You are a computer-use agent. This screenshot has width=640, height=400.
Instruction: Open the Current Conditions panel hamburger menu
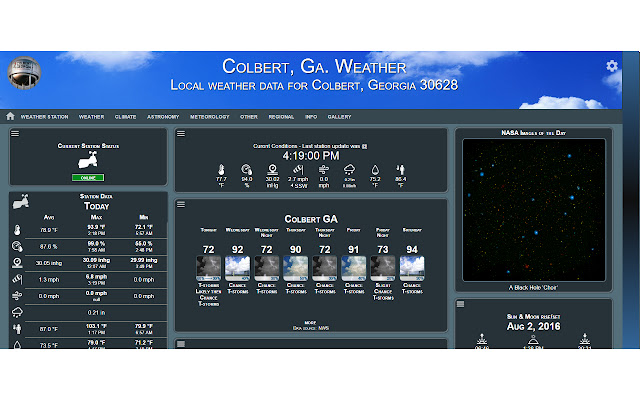(181, 133)
